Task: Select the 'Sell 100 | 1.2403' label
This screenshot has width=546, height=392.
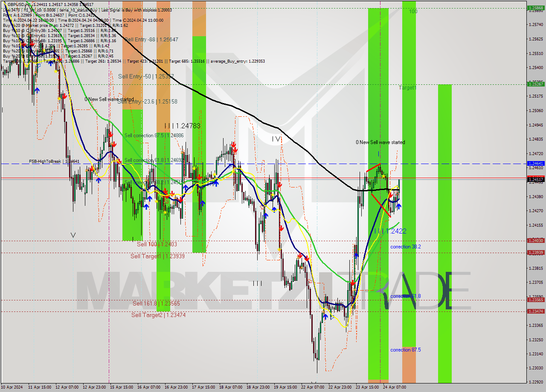Action: 157,244
